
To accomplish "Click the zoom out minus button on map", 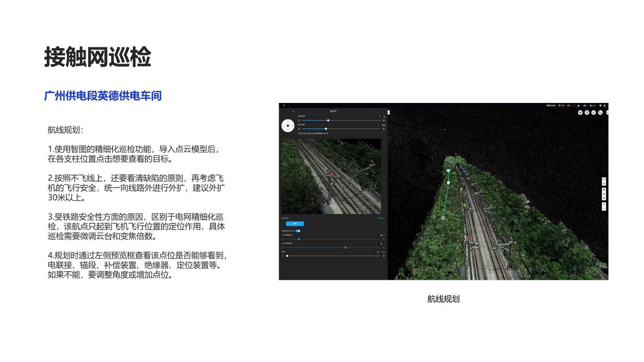I will pos(604,209).
